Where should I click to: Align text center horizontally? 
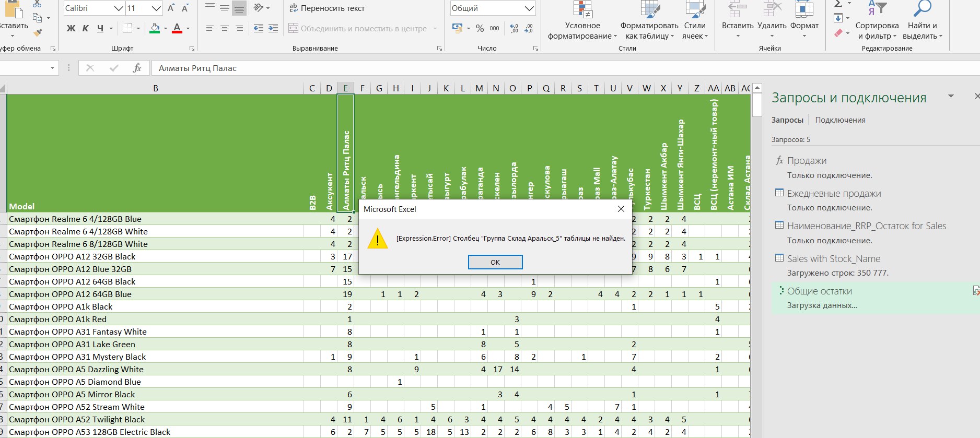(225, 28)
